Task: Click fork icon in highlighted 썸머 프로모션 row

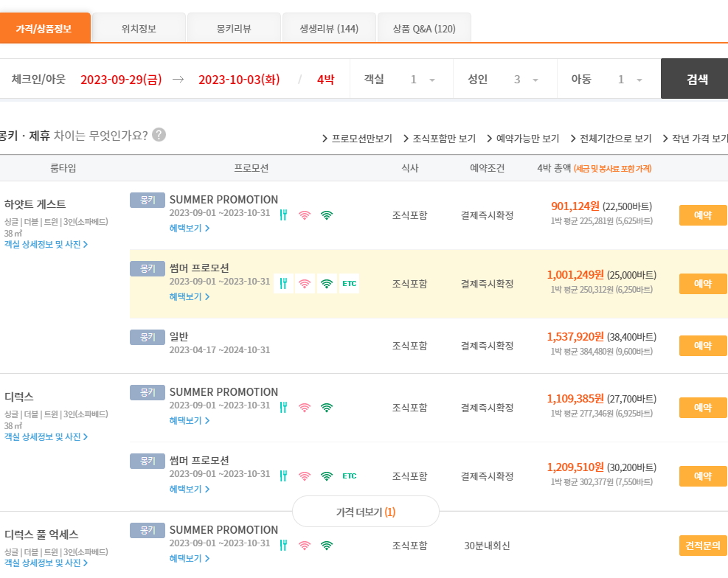Action: (284, 283)
